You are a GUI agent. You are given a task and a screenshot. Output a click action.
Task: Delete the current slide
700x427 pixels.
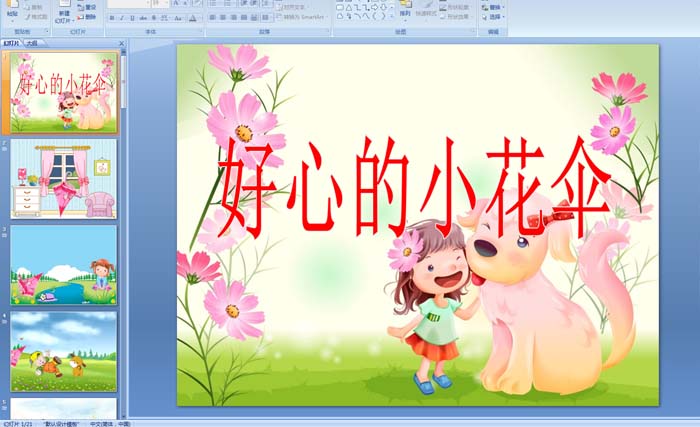click(87, 17)
